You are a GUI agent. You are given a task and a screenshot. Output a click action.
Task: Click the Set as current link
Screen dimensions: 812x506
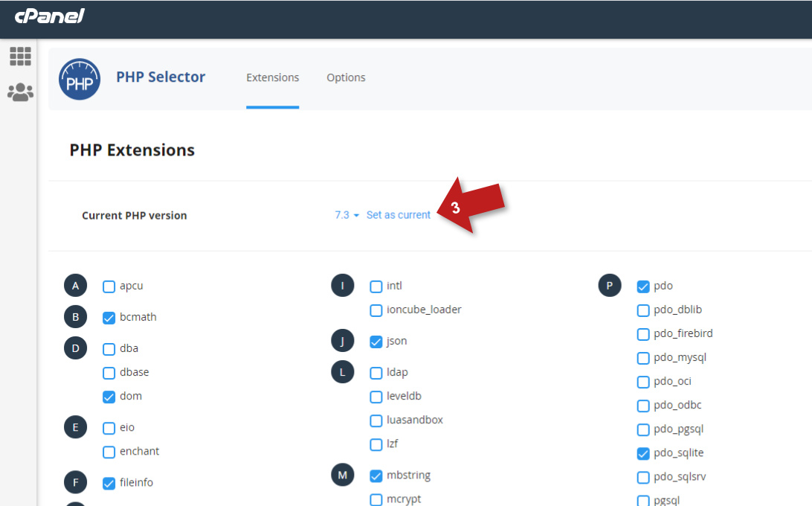click(399, 215)
